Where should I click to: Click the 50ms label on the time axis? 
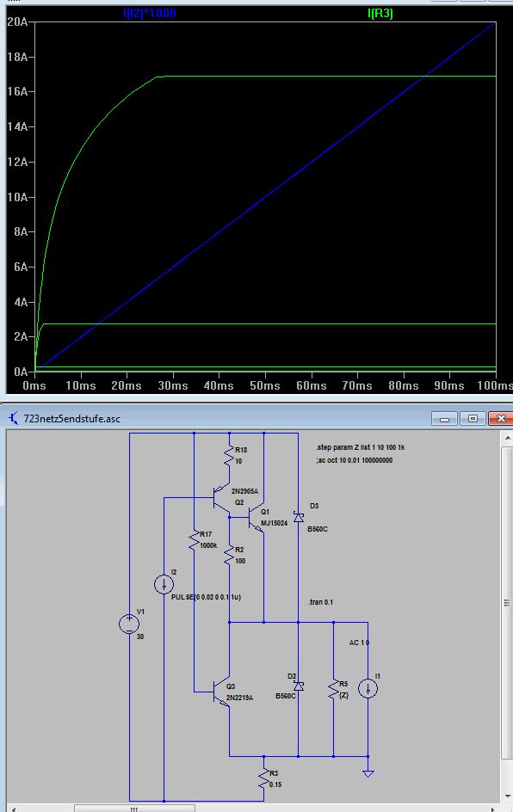[x=265, y=386]
